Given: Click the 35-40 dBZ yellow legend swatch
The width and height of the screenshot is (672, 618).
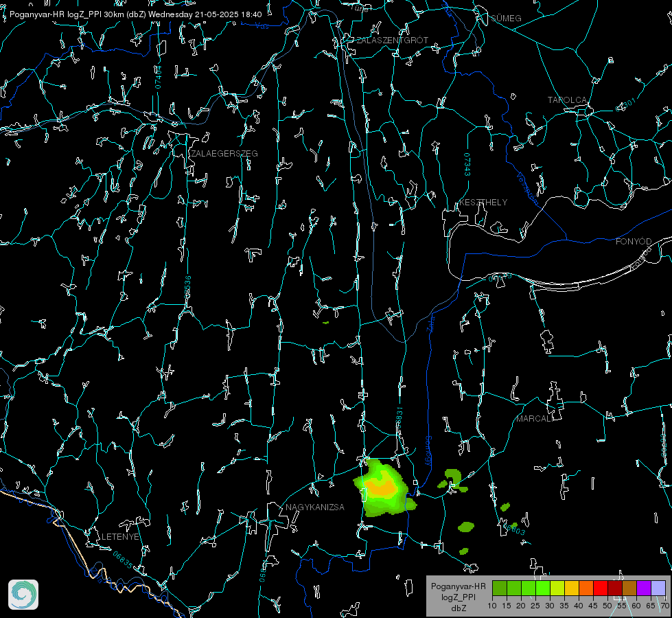Looking at the screenshot, I should click(x=572, y=588).
